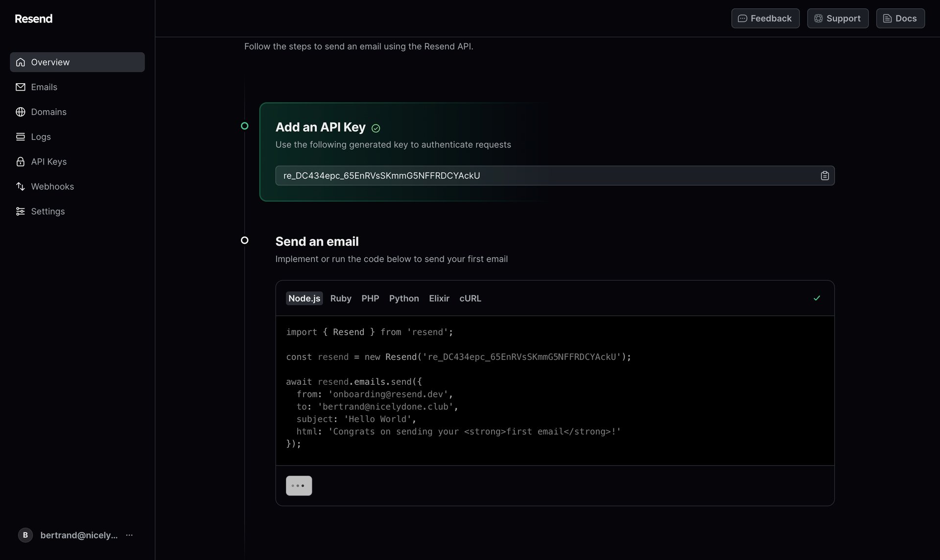Expand the account options via ellipsis
The image size is (940, 560).
129,535
